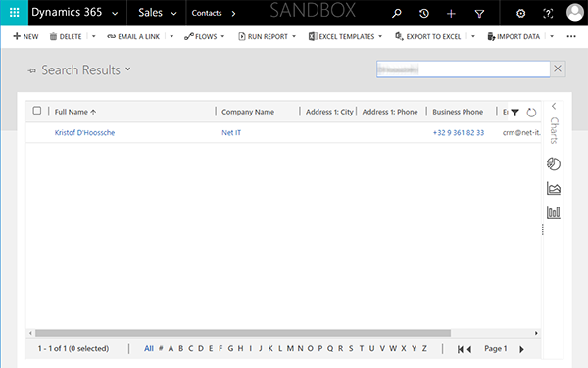The height and width of the screenshot is (368, 588).
Task: Filter contacts by letter Z
Action: pos(424,348)
